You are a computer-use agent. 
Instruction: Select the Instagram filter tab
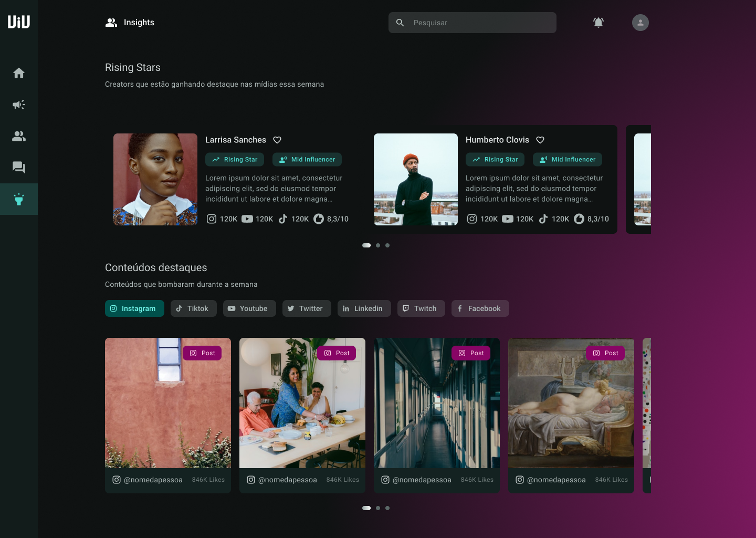tap(134, 308)
